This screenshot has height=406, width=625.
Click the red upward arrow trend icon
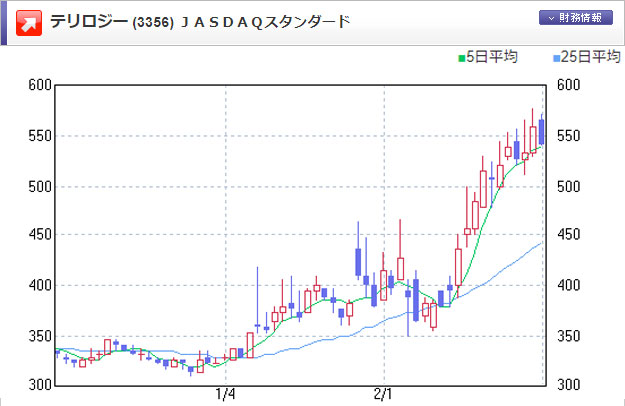[x=29, y=23]
